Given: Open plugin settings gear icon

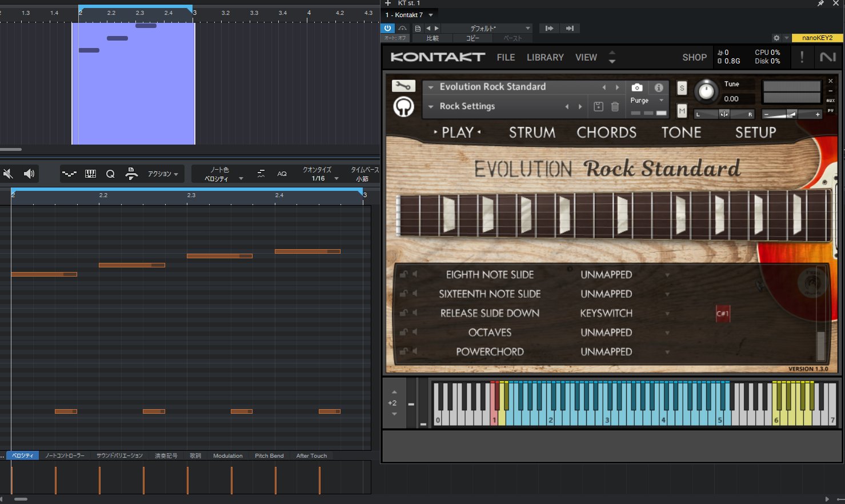Looking at the screenshot, I should [x=776, y=38].
